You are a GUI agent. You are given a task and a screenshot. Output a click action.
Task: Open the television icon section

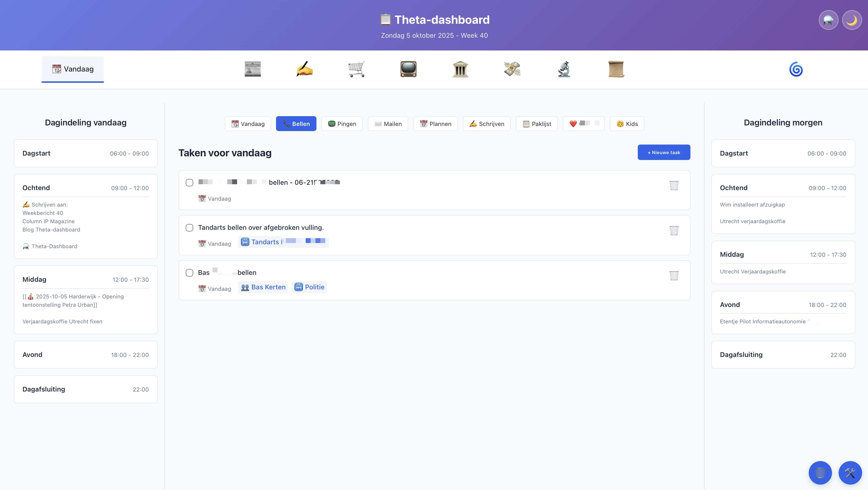coord(408,69)
